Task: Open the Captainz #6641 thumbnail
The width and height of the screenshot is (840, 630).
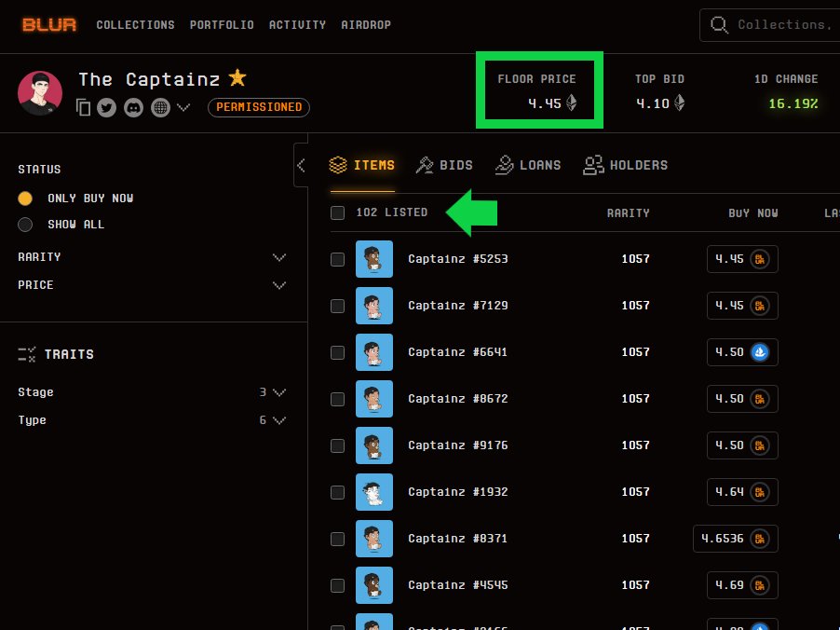Action: (x=374, y=352)
